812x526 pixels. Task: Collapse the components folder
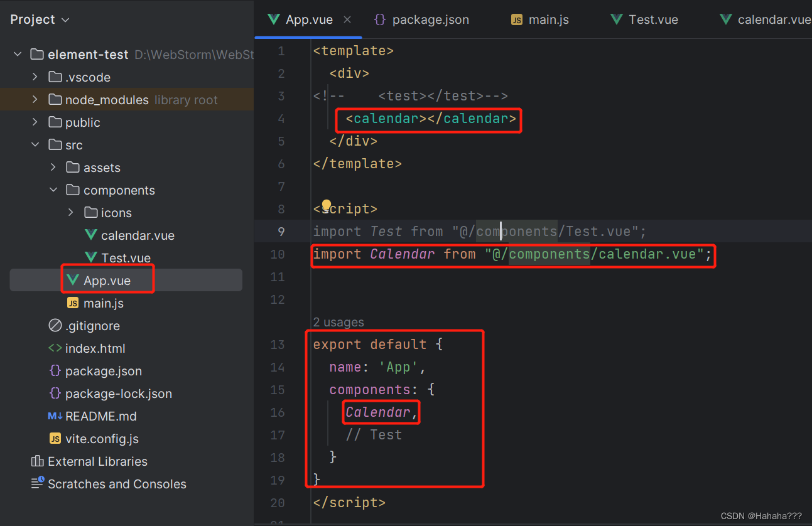[x=53, y=190]
